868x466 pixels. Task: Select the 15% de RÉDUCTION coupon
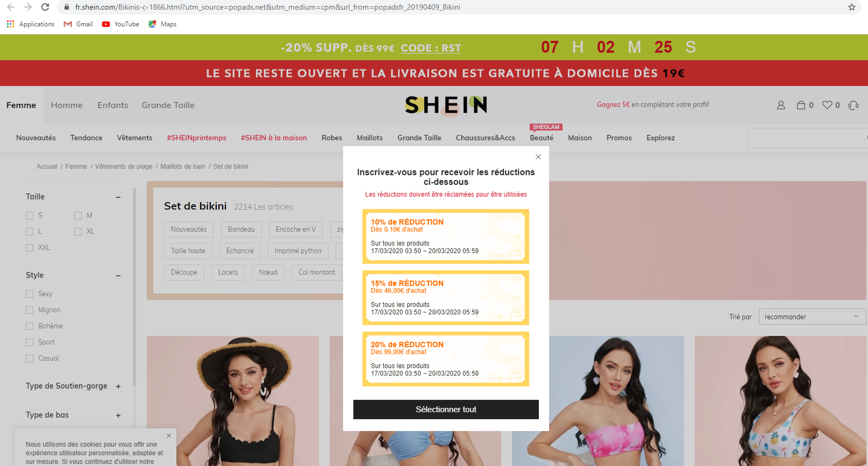(x=446, y=298)
